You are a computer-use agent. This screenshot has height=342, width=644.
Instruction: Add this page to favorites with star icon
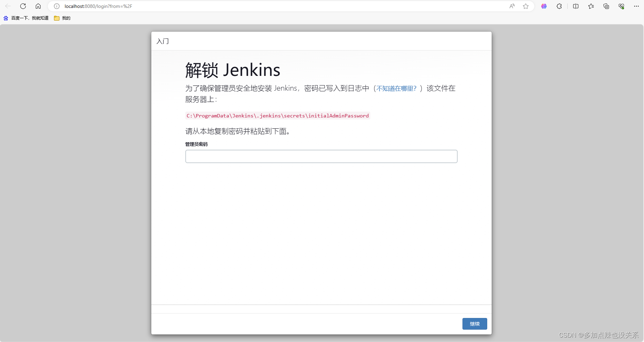526,6
